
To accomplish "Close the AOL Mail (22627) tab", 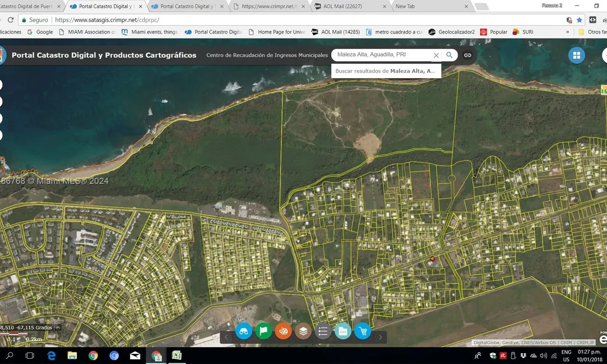I will click(385, 7).
